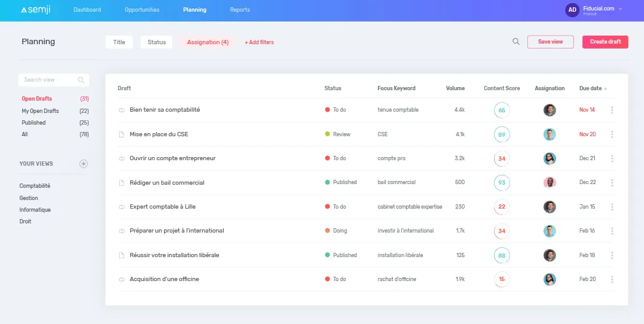
Task: Open the Status filter
Action: (156, 42)
